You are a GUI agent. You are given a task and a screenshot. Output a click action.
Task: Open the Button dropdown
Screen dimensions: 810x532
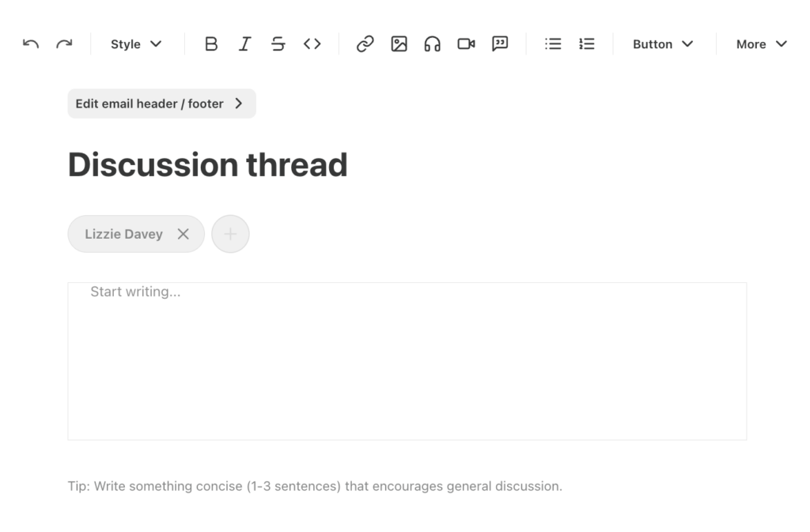click(x=662, y=44)
